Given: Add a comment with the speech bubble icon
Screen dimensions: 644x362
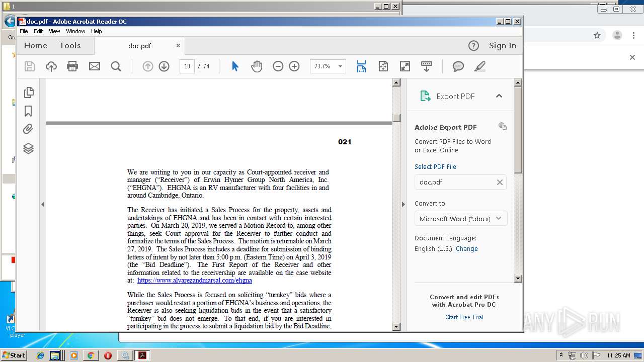Looking at the screenshot, I should click(458, 66).
